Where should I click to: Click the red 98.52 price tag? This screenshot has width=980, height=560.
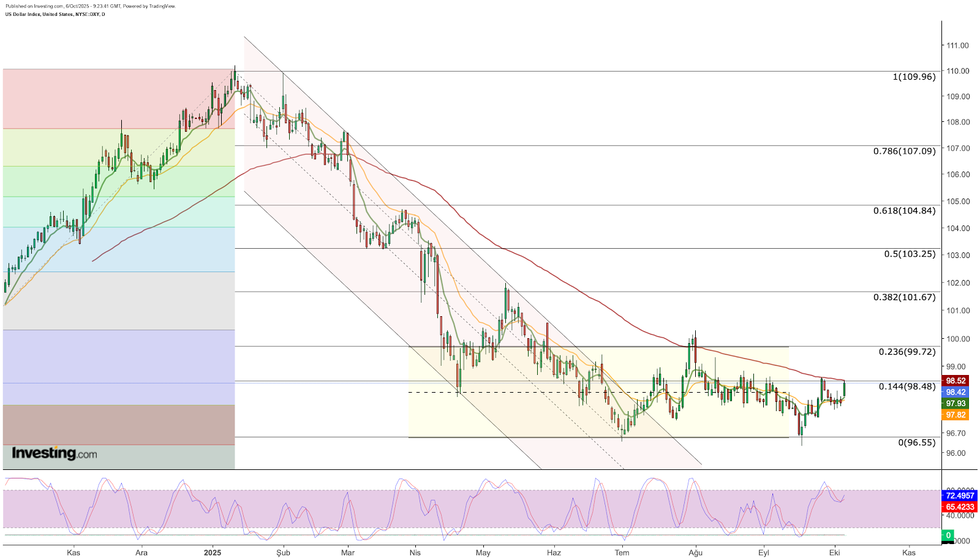pos(956,380)
